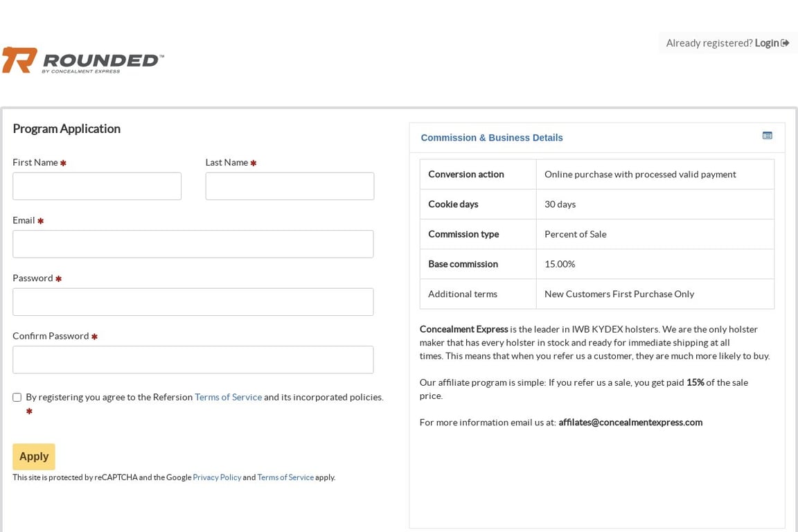Focus the First Name field
This screenshot has height=532, width=798.
point(97,186)
